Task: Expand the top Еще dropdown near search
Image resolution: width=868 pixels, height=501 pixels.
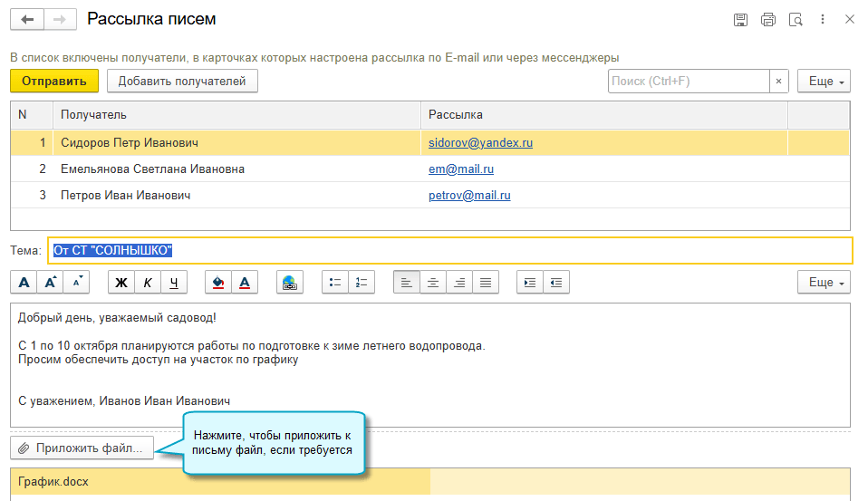Action: click(x=824, y=82)
